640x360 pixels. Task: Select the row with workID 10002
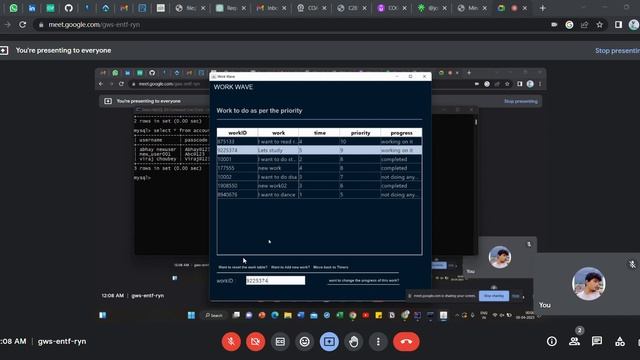(x=319, y=177)
